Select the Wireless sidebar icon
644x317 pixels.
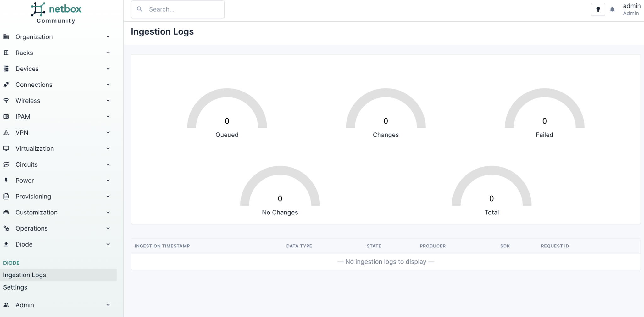tap(6, 100)
